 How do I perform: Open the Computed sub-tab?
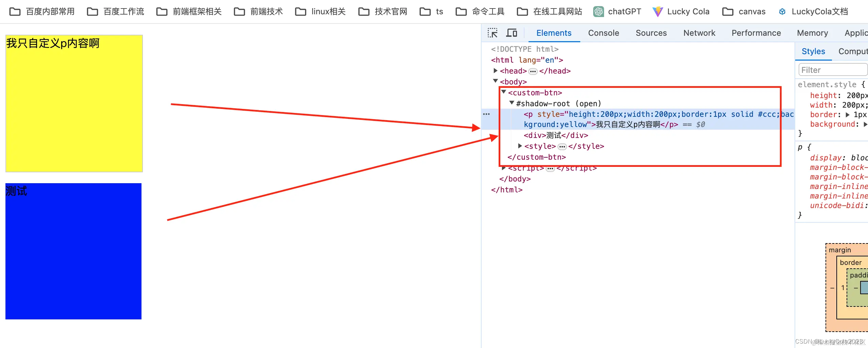click(853, 51)
